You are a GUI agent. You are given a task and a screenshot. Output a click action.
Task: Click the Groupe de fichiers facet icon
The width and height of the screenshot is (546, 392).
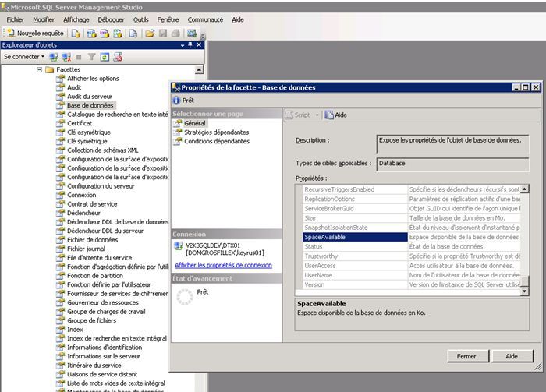tap(61, 320)
